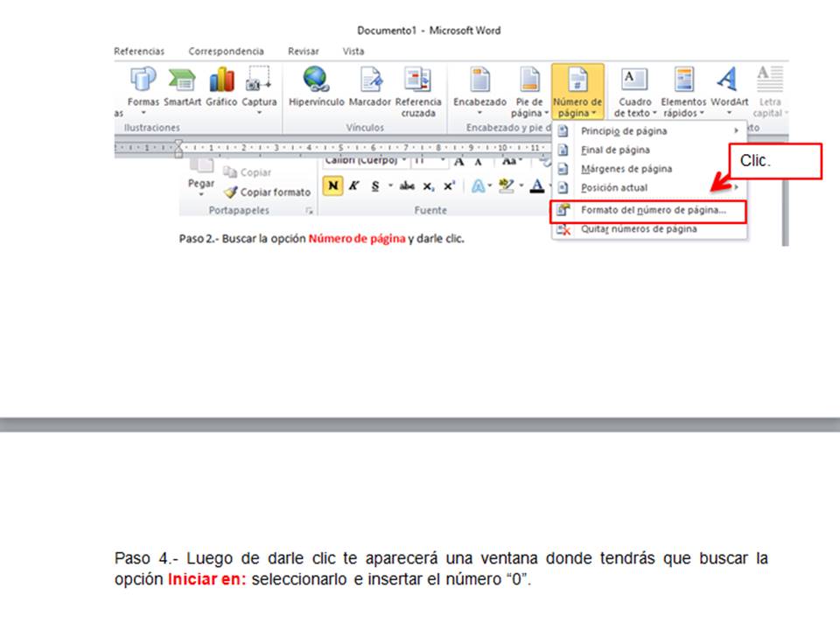Expand the Posición actual submenu arrow
This screenshot has height=630, width=840.
pyautogui.click(x=737, y=187)
